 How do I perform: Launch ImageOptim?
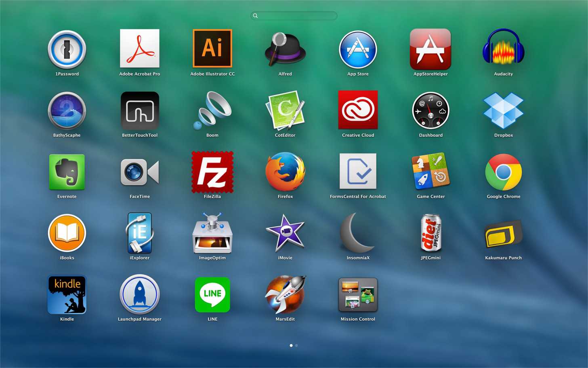coord(212,233)
